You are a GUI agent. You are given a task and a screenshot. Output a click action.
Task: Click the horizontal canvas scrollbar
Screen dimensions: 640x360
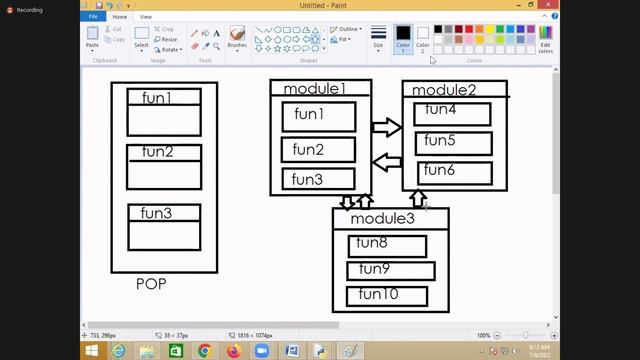pos(213,325)
